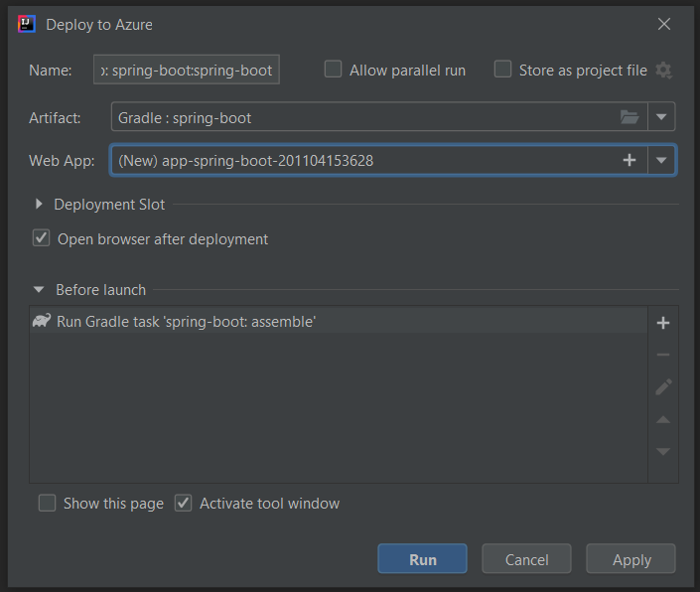Close the Deploy to Azure dialog
Screen dimensions: 700x592
664,24
